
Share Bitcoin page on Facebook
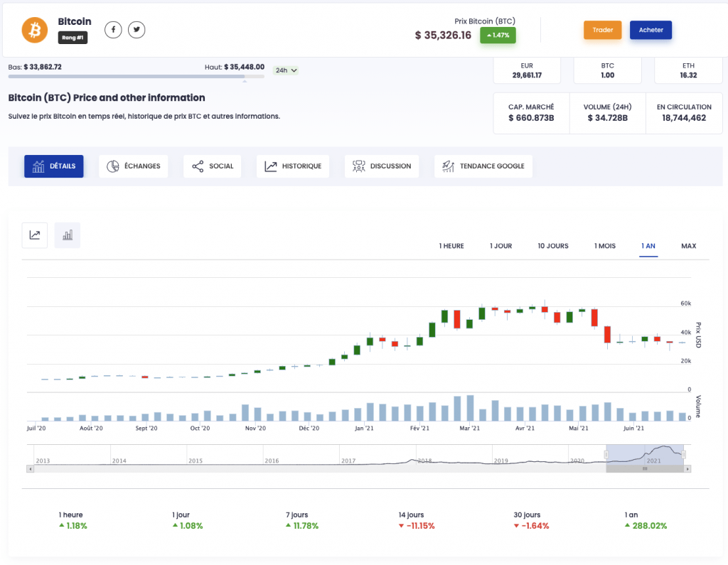tap(113, 30)
